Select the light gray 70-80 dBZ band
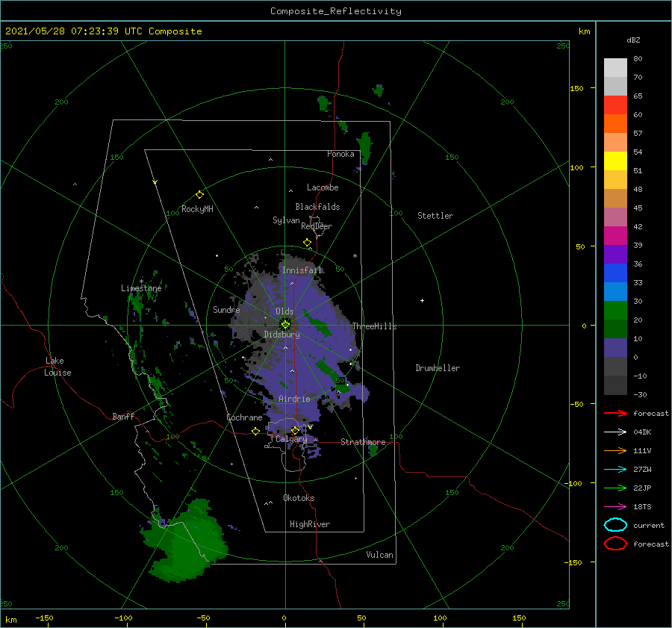672x628 pixels. [x=615, y=68]
